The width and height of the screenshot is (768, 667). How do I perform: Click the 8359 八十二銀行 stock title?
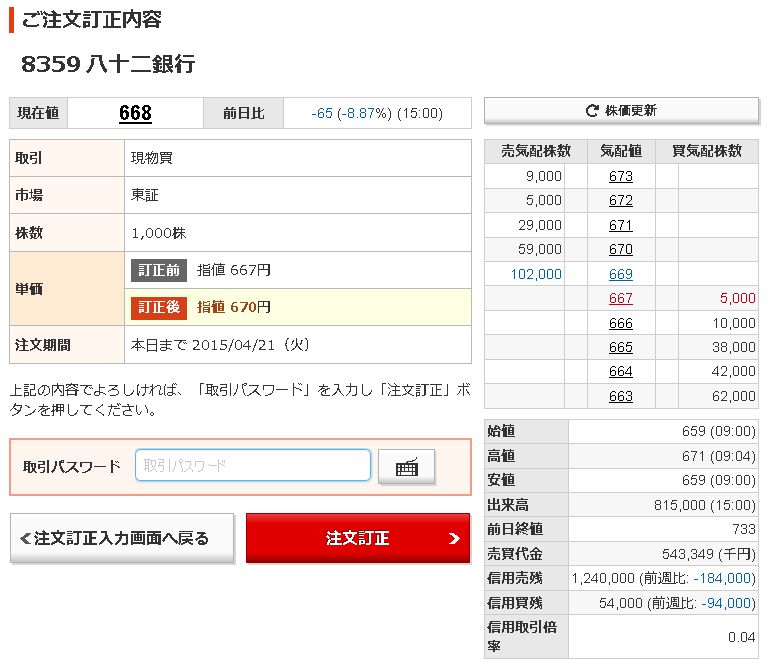coord(108,64)
